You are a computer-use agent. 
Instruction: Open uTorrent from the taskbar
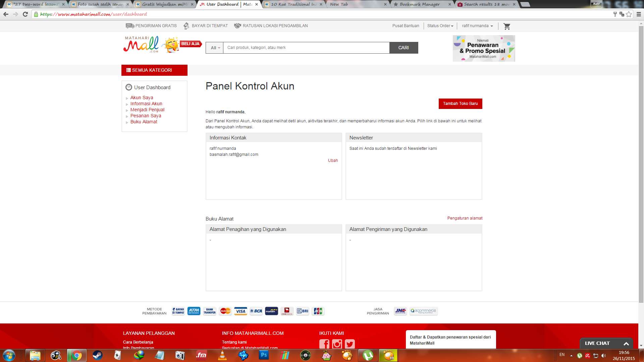click(368, 355)
